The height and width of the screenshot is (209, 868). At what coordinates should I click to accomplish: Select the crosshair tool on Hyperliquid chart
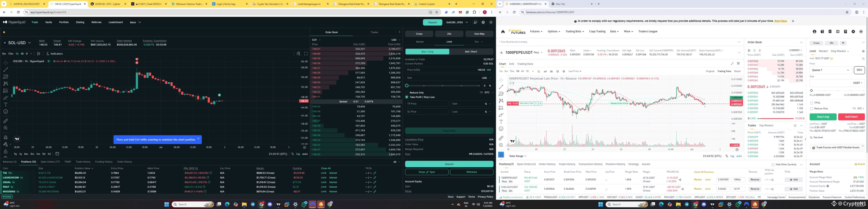point(5,63)
